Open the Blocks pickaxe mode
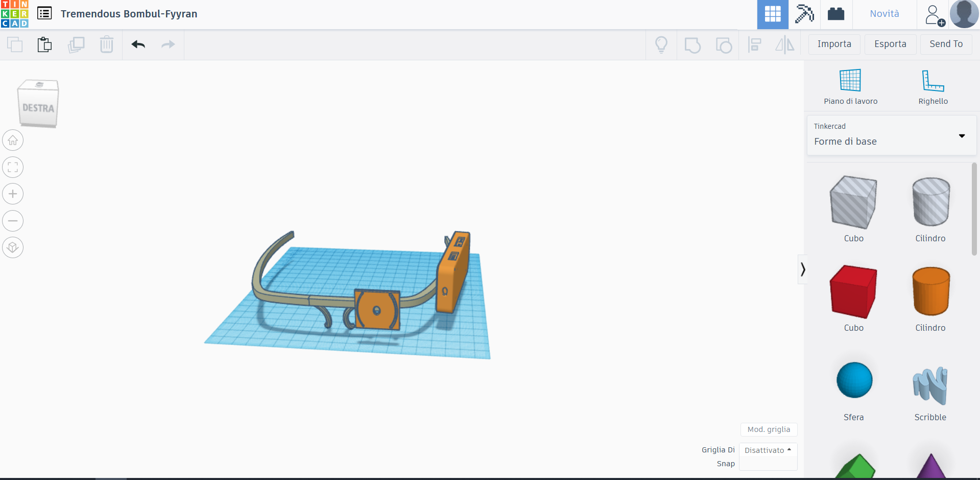The image size is (980, 480). tap(804, 14)
